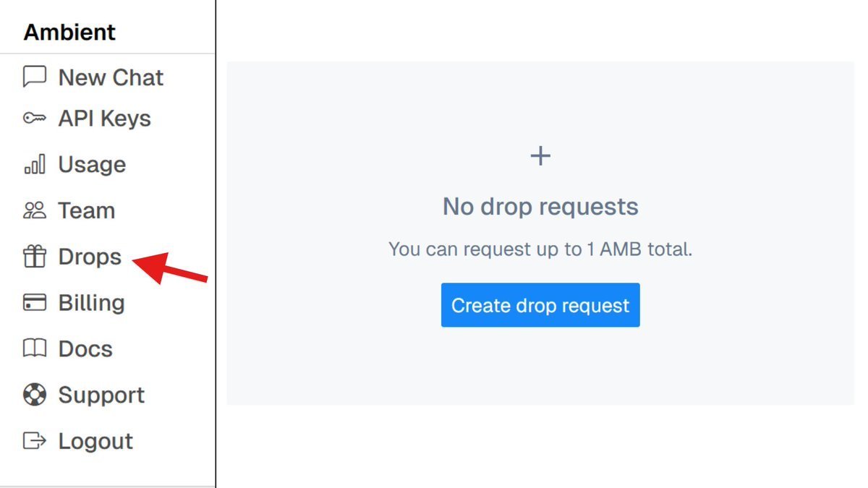The width and height of the screenshot is (868, 488).
Task: Open the Docs link in the sidebar
Action: point(85,349)
